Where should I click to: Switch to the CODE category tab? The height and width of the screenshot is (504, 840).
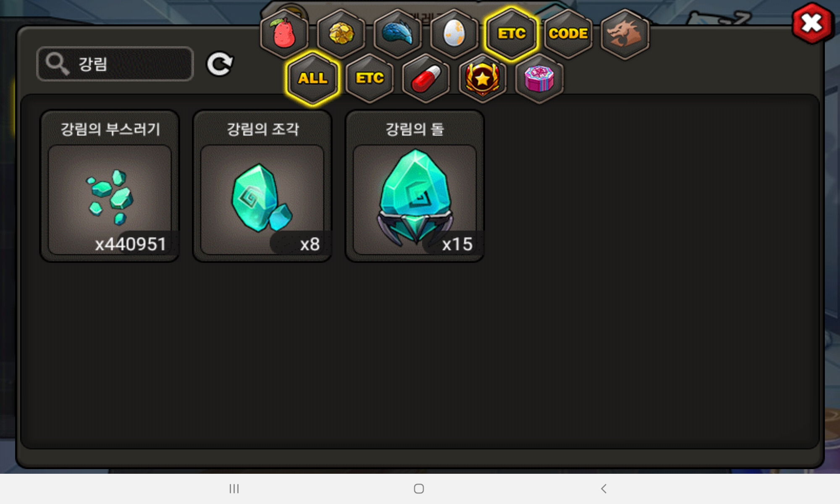[x=568, y=34]
